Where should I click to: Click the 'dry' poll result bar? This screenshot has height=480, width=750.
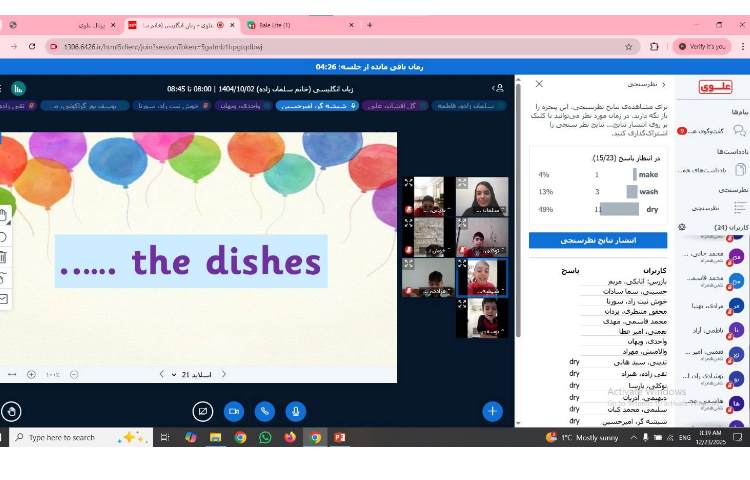tap(619, 209)
